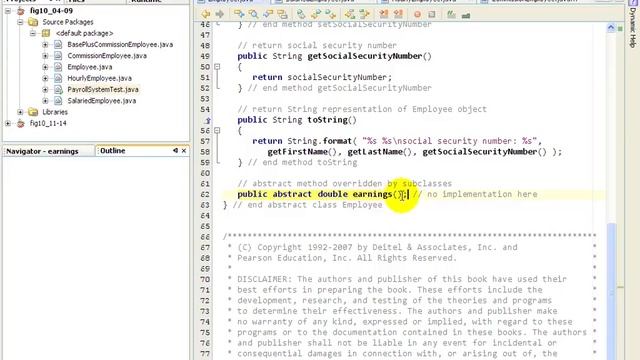Click the Shift Line Right toolbar icon
This screenshot has height=360, width=640.
click(x=364, y=14)
